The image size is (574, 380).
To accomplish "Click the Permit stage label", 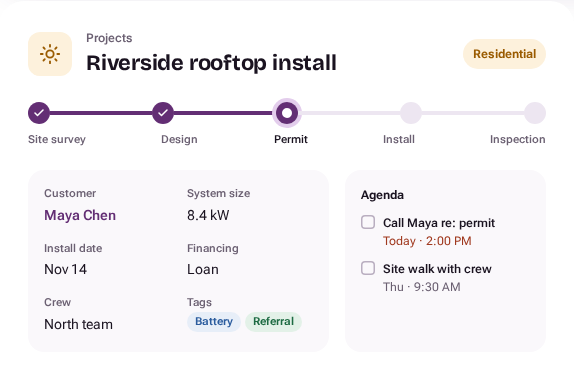I will point(291,139).
